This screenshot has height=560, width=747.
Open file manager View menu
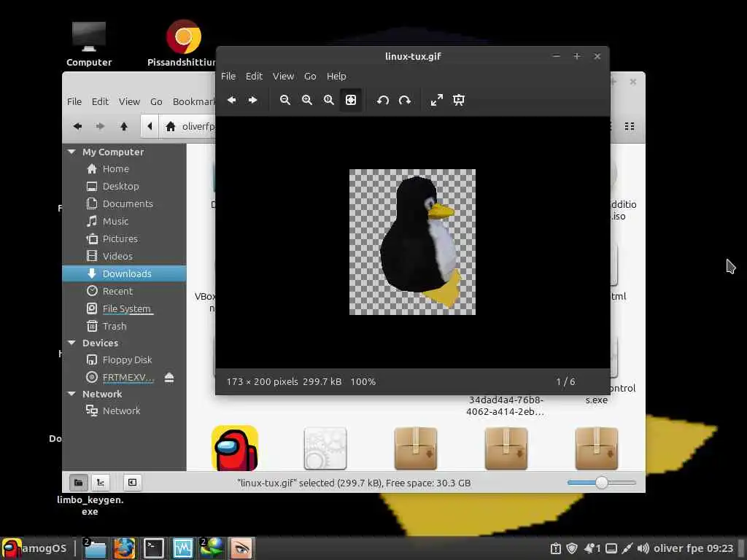(129, 101)
